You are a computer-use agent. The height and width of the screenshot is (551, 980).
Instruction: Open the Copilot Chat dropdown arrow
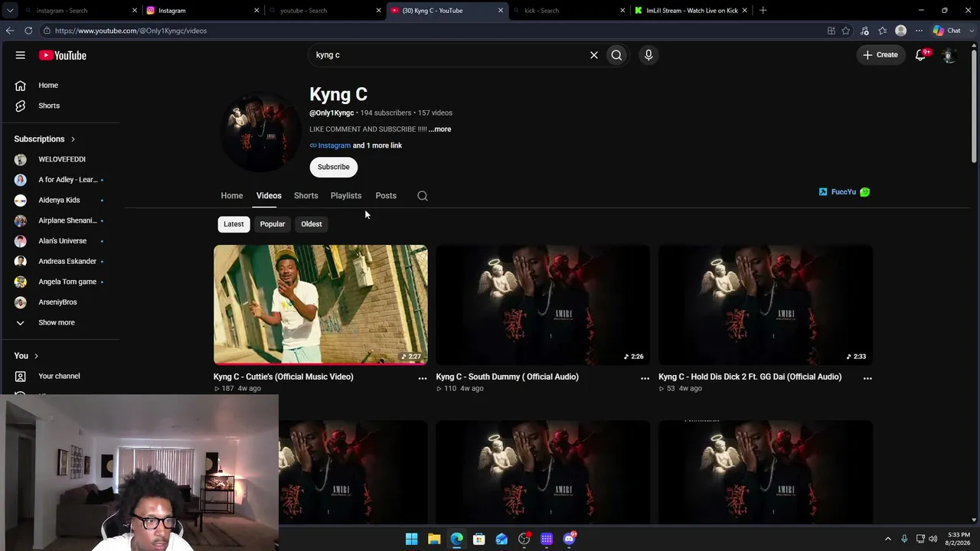click(972, 31)
